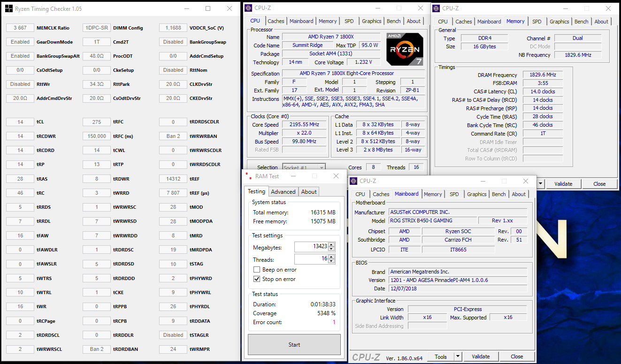Decrease Megabytes with the down arrow

pos(331,249)
